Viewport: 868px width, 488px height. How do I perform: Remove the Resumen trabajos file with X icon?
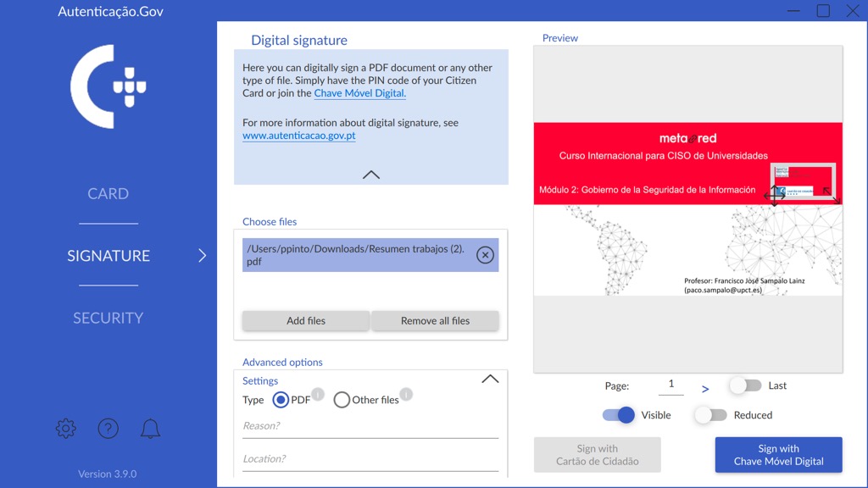pyautogui.click(x=485, y=255)
